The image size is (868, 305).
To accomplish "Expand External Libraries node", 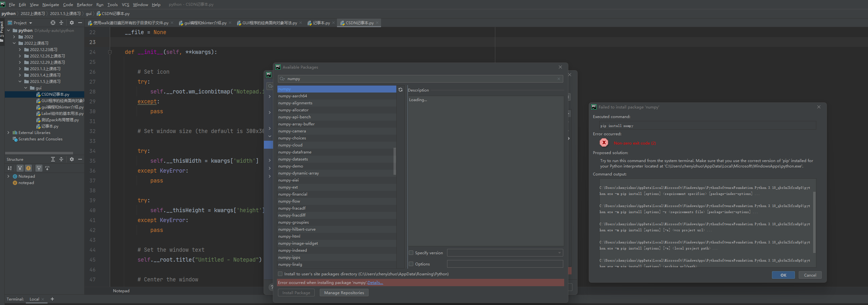I will pos(8,132).
